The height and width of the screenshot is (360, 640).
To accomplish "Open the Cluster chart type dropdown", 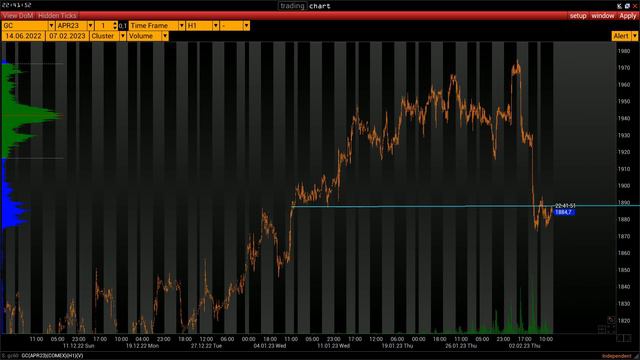I will click(108, 36).
